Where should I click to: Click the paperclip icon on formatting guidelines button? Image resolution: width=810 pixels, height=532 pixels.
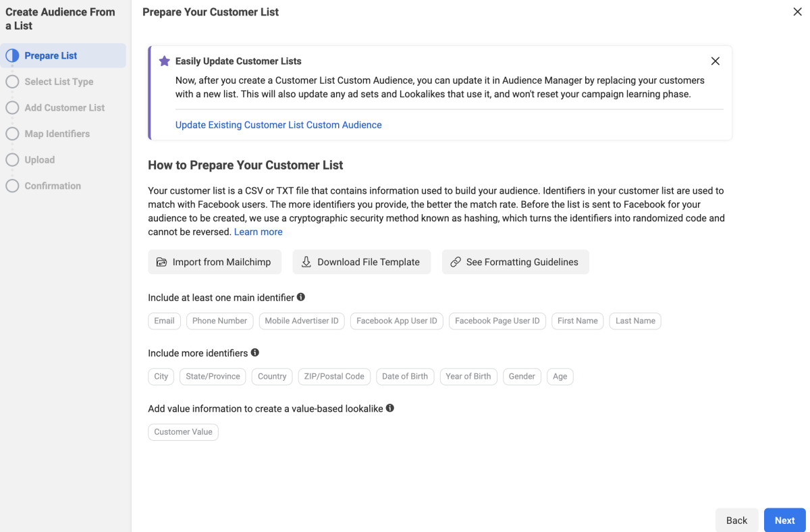(x=454, y=261)
